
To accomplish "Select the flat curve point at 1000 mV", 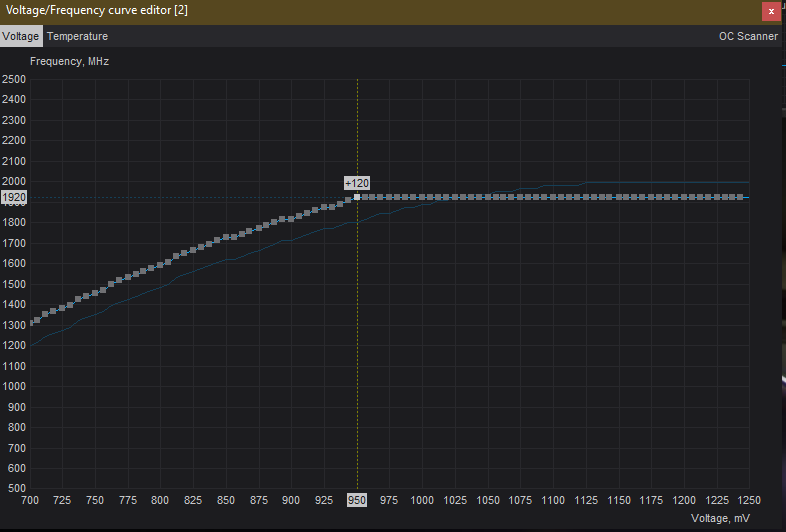I will pos(422,198).
